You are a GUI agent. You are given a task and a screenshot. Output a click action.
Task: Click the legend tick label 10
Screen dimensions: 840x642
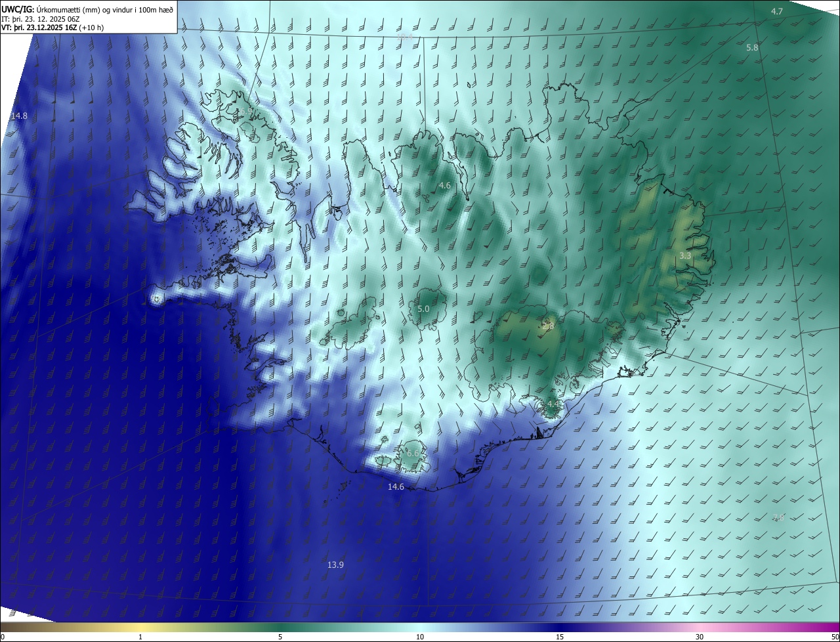[x=420, y=637]
